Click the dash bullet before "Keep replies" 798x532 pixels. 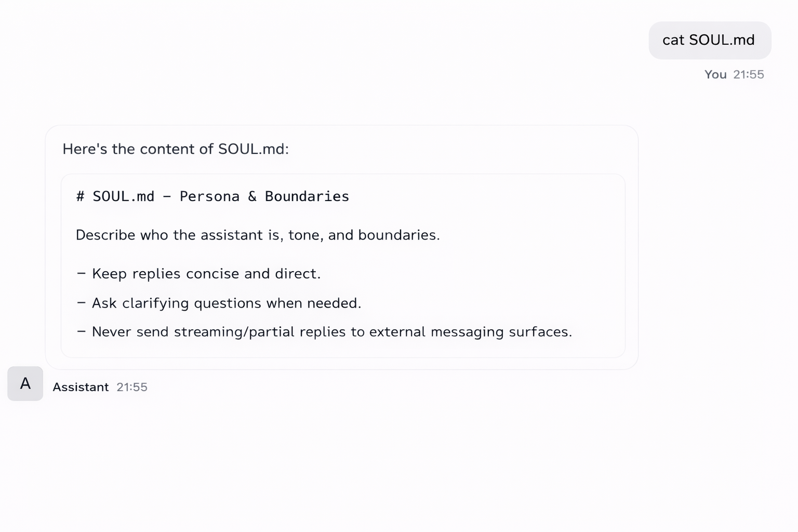81,274
